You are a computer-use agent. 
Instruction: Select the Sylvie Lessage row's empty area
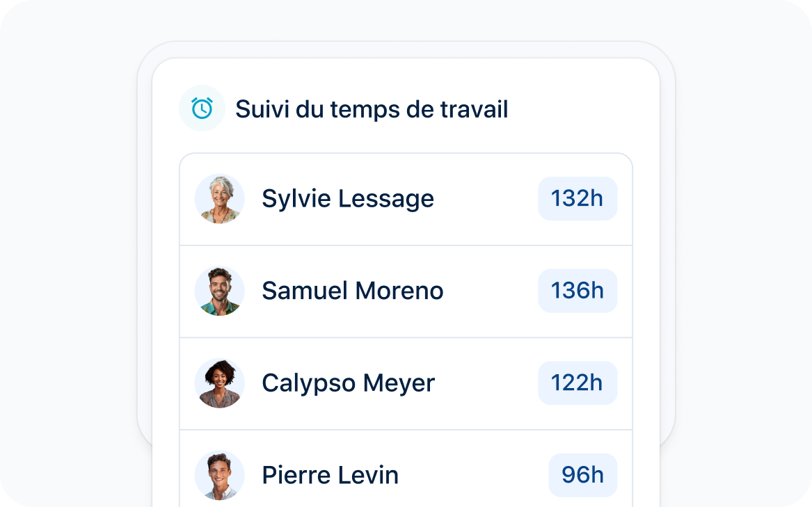point(486,199)
